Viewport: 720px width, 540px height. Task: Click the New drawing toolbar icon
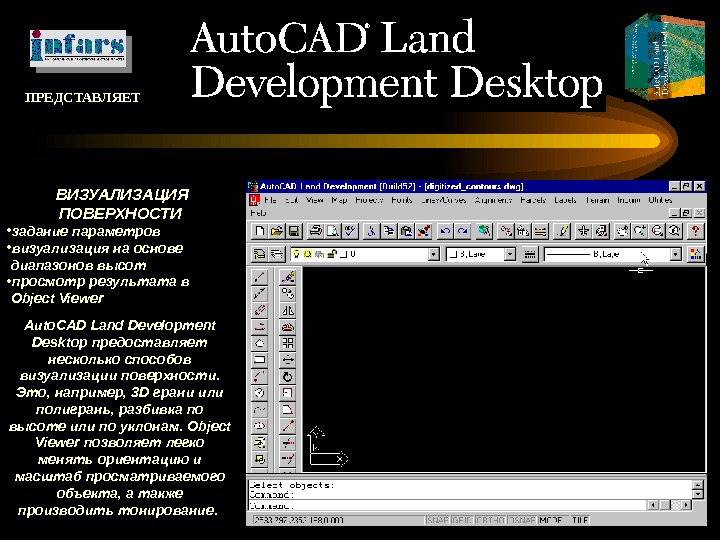259,231
